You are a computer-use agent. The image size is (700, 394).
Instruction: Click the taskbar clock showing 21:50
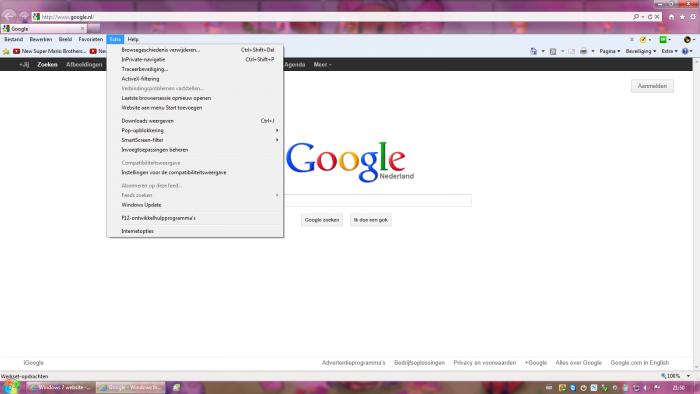click(679, 388)
